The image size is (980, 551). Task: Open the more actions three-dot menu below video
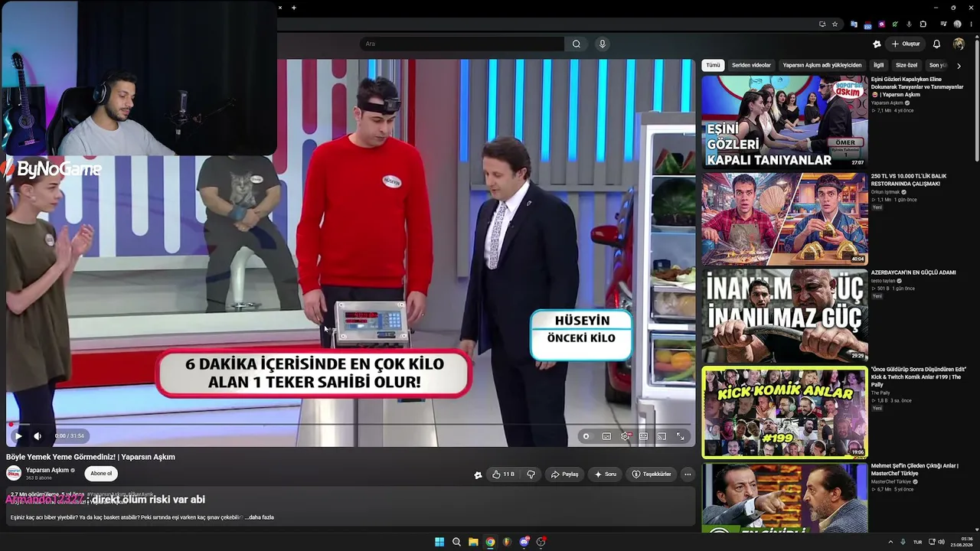click(688, 474)
